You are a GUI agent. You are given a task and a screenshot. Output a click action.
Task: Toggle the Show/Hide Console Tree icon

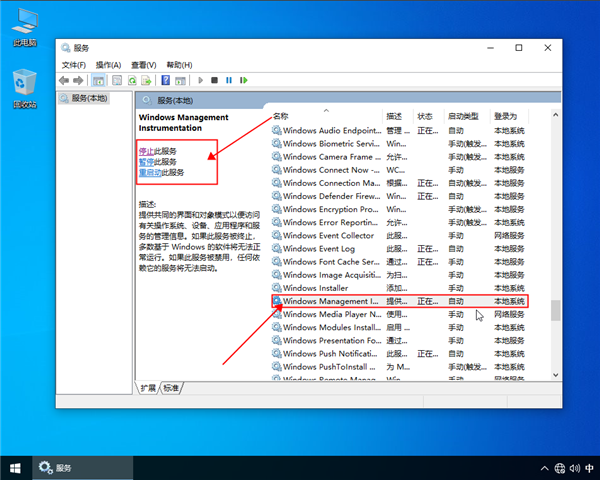coord(100,80)
